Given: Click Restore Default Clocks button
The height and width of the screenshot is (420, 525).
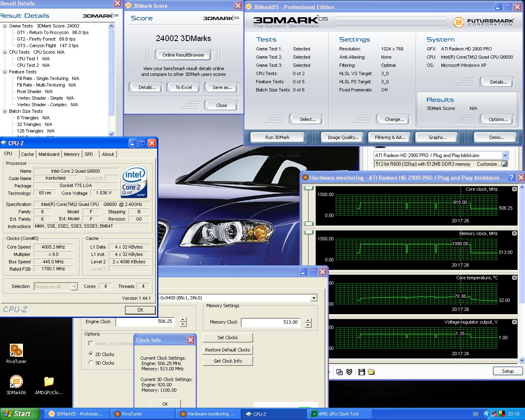Looking at the screenshot, I should click(228, 350).
